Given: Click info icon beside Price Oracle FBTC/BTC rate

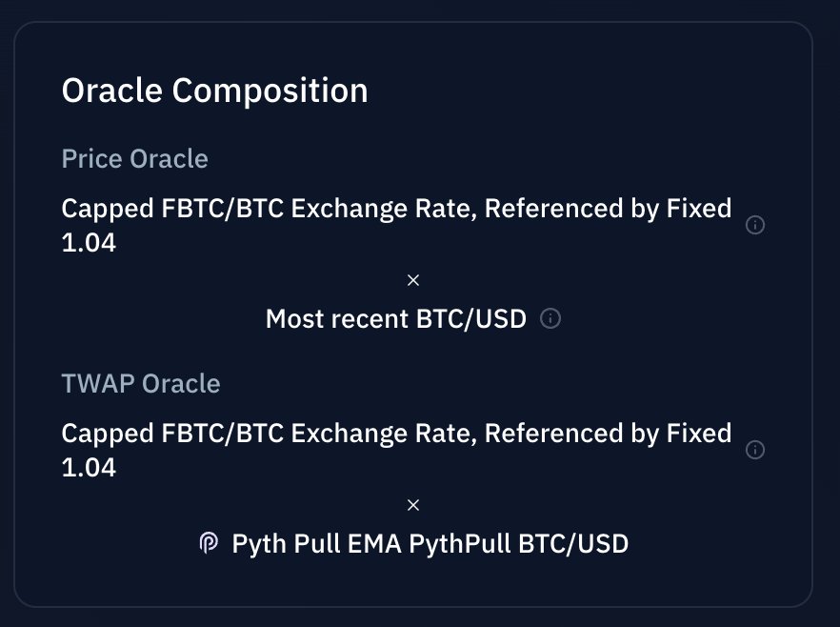Looking at the screenshot, I should pyautogui.click(x=755, y=225).
